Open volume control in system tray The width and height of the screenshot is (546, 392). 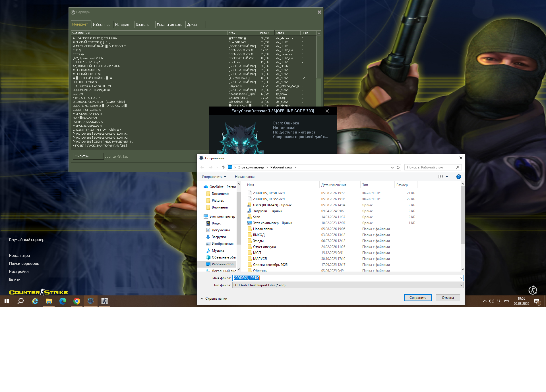coord(491,301)
